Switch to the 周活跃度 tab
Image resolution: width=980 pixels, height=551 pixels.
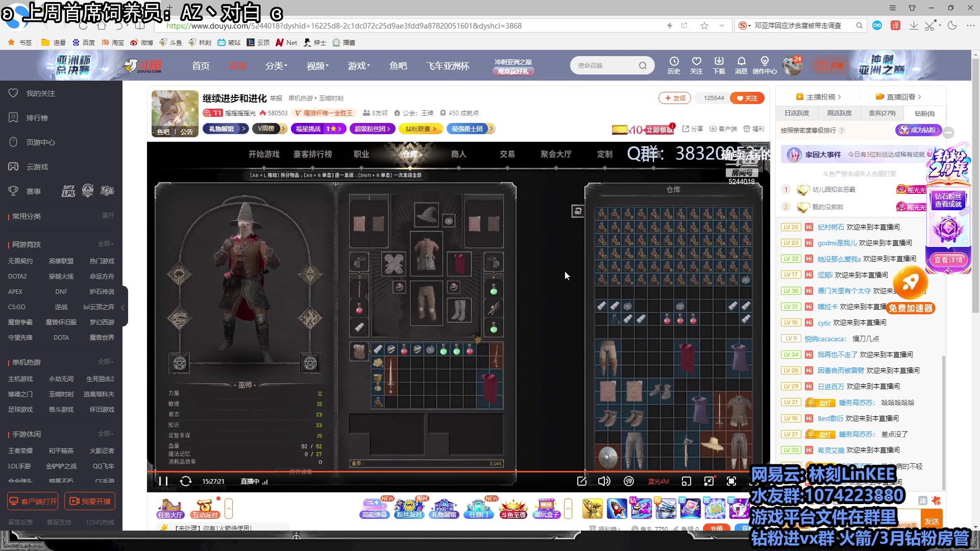click(x=839, y=113)
